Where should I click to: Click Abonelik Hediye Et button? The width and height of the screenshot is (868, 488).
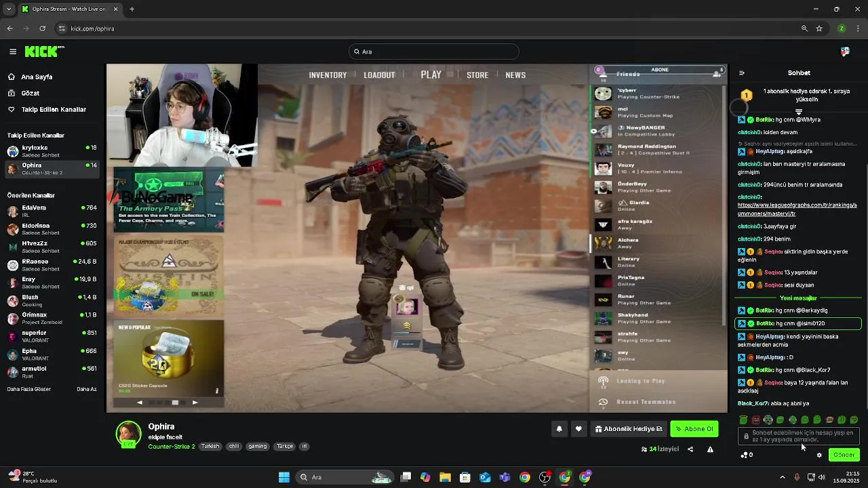629,428
